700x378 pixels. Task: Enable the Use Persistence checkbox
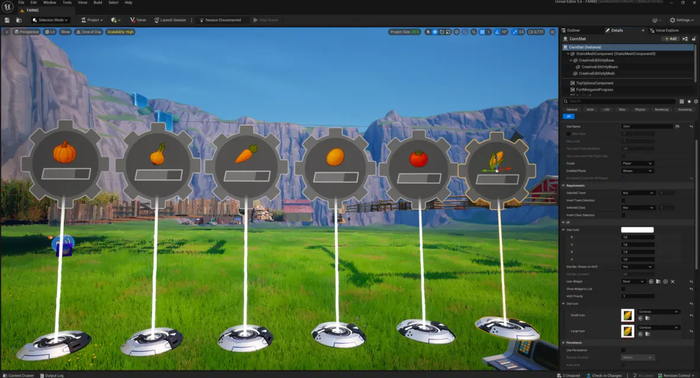coord(623,350)
